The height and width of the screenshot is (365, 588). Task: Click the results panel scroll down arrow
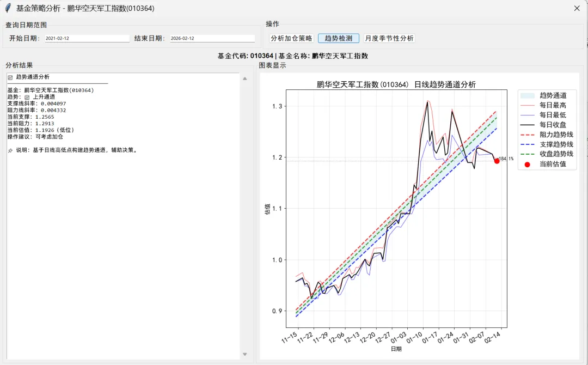tap(245, 354)
